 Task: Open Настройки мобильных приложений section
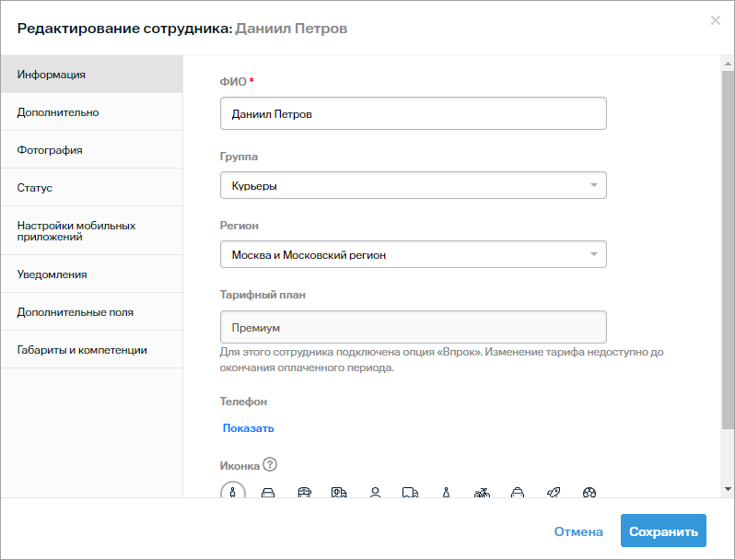76,230
